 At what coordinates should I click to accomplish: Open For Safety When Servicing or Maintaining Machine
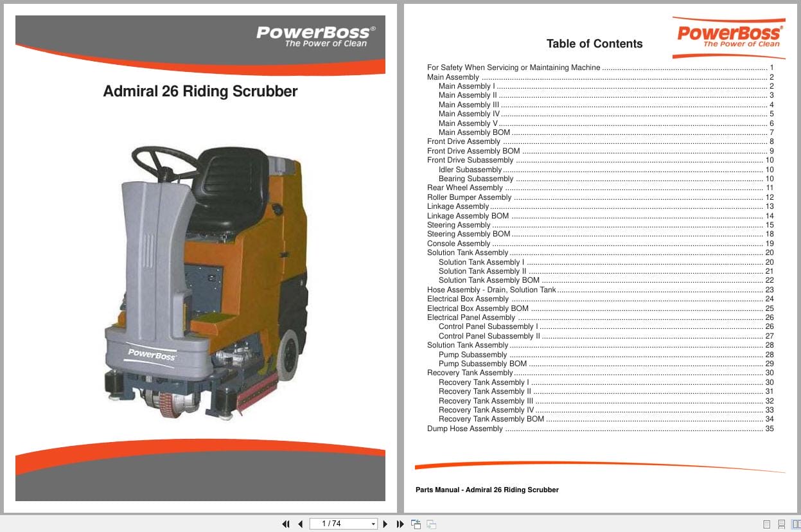(512, 67)
